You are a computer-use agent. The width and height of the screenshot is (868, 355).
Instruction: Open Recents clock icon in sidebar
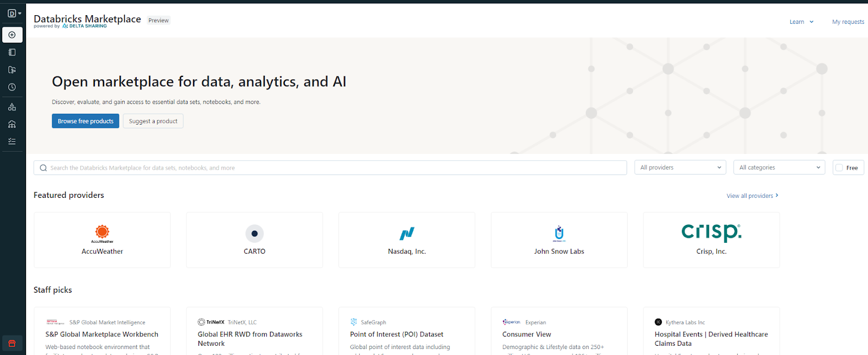pos(12,87)
